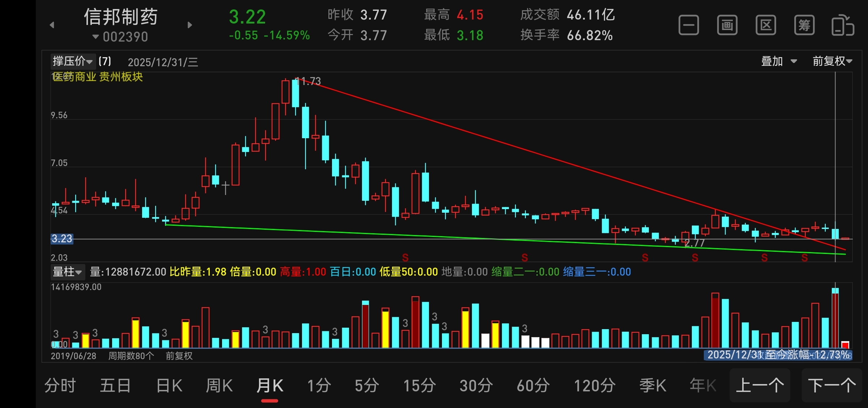Select the 60分 period tab

(533, 386)
